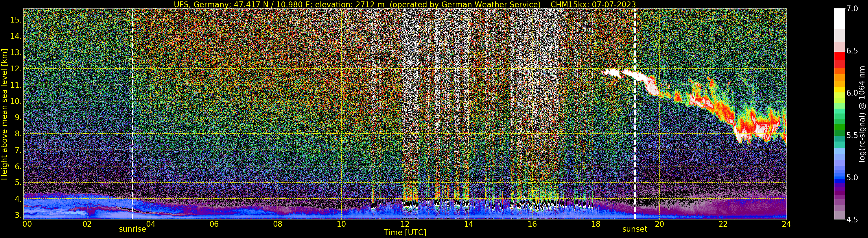Click the plot title text at top
This screenshot has width=868, height=238.
405,4
